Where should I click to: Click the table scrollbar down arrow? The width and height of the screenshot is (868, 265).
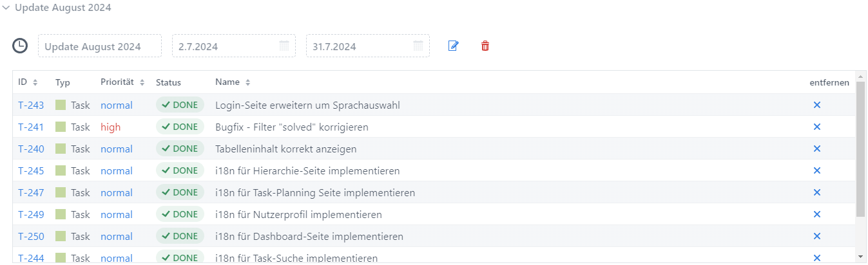(x=861, y=256)
